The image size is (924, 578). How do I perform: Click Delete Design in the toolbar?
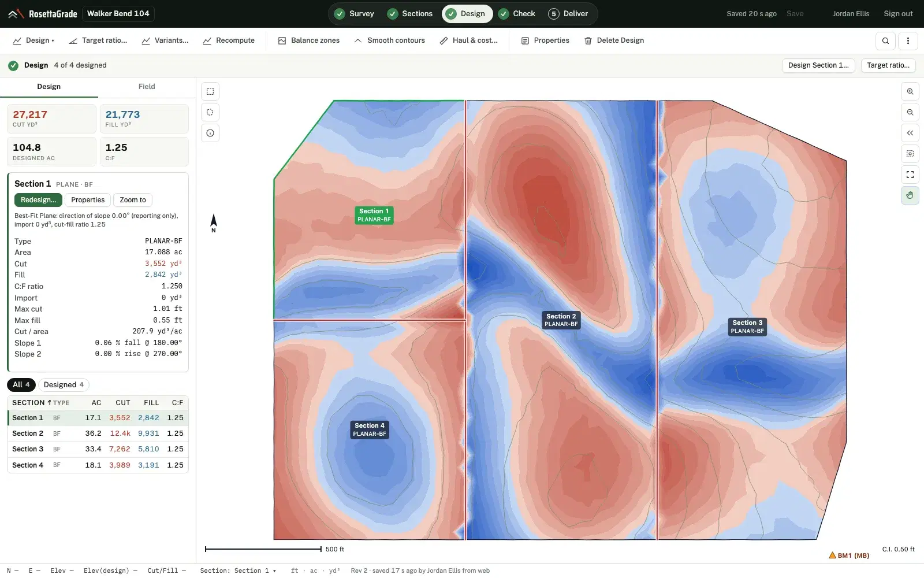coord(614,40)
